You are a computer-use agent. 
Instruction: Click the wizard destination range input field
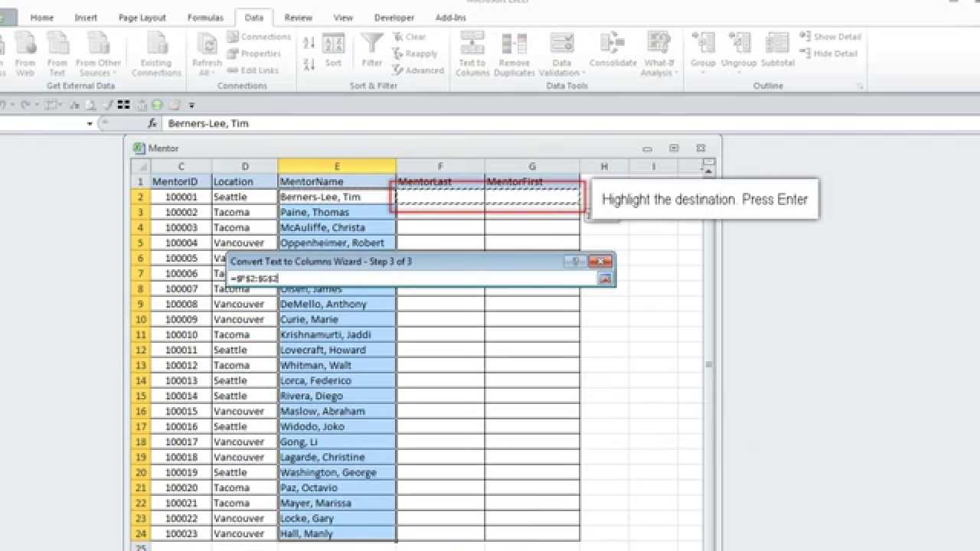(x=413, y=279)
